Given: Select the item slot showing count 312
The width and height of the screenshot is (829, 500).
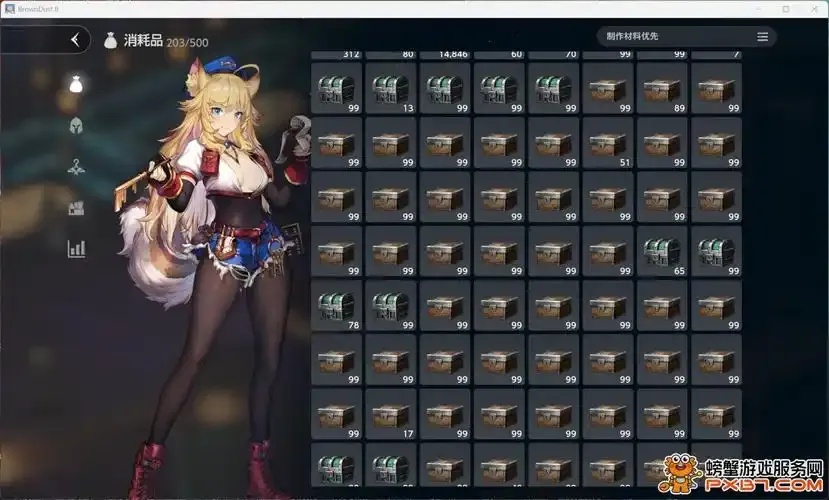Looking at the screenshot, I should (x=337, y=55).
